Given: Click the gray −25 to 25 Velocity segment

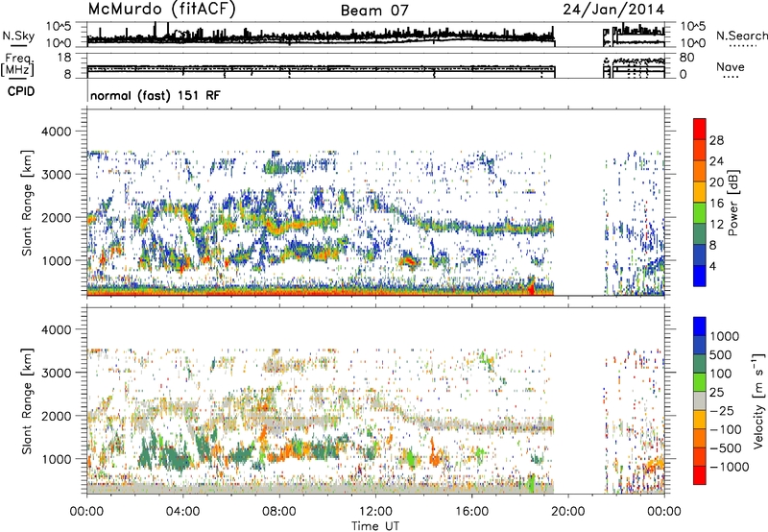Looking at the screenshot, I should (x=700, y=400).
